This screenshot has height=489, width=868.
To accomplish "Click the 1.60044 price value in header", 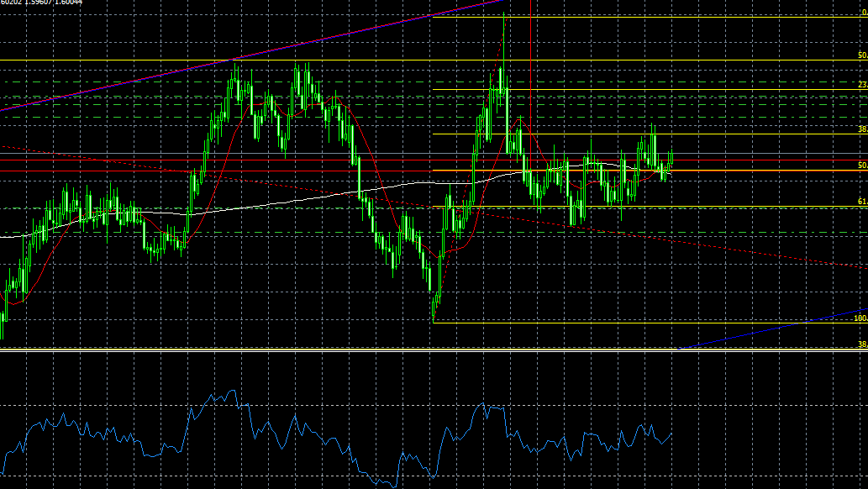I will pyautogui.click(x=69, y=3).
